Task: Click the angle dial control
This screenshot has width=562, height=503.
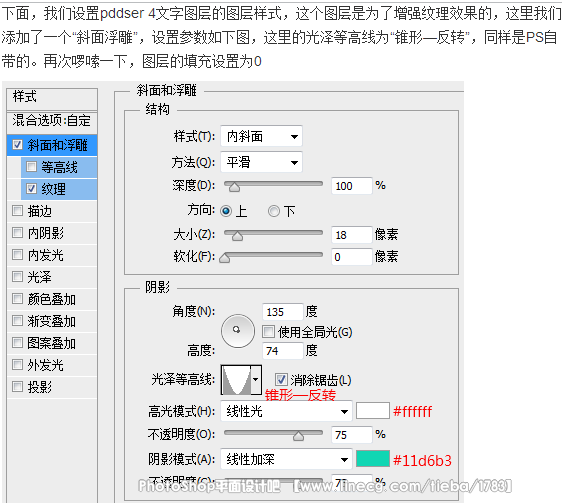Action: pos(238,331)
